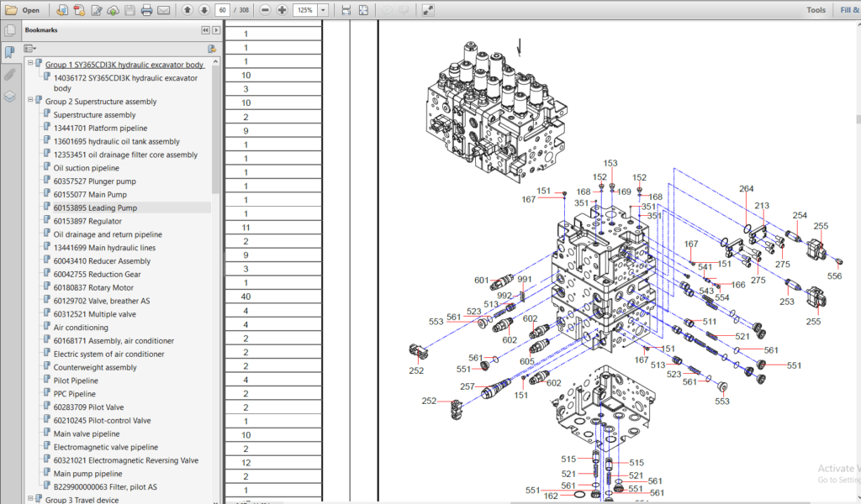The width and height of the screenshot is (861, 504).
Task: Zoom in with the plus button
Action: (282, 10)
